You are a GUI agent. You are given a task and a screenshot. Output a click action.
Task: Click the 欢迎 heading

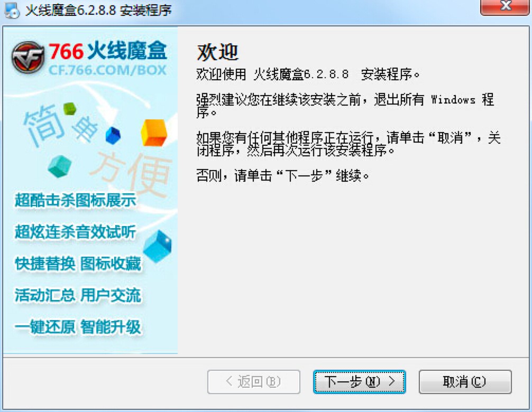tap(217, 52)
